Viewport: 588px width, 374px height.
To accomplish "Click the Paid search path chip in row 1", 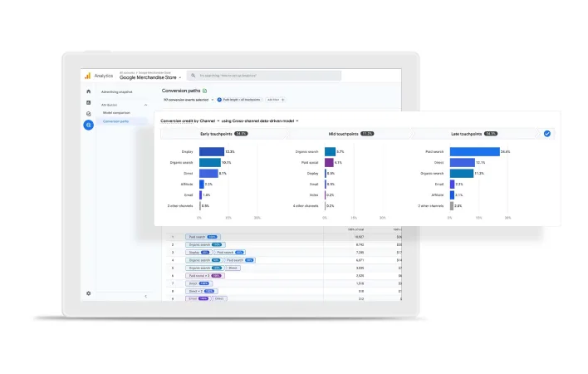I will pos(203,237).
